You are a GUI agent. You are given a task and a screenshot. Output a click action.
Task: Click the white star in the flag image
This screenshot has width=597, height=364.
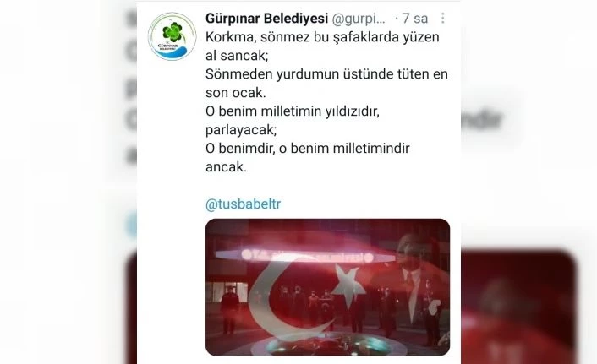(x=348, y=286)
